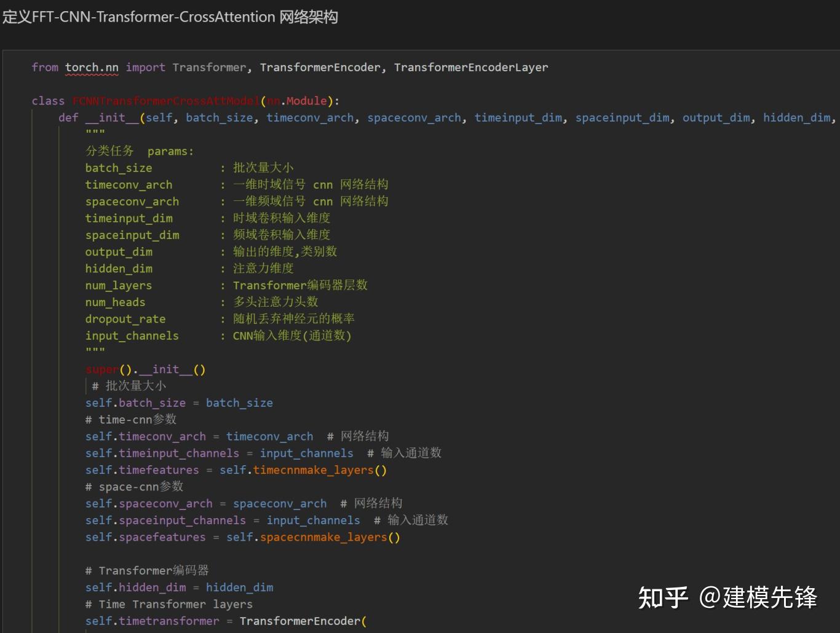840x633 pixels.
Task: Select the TransformerEncoderLayer import
Action: coord(471,68)
